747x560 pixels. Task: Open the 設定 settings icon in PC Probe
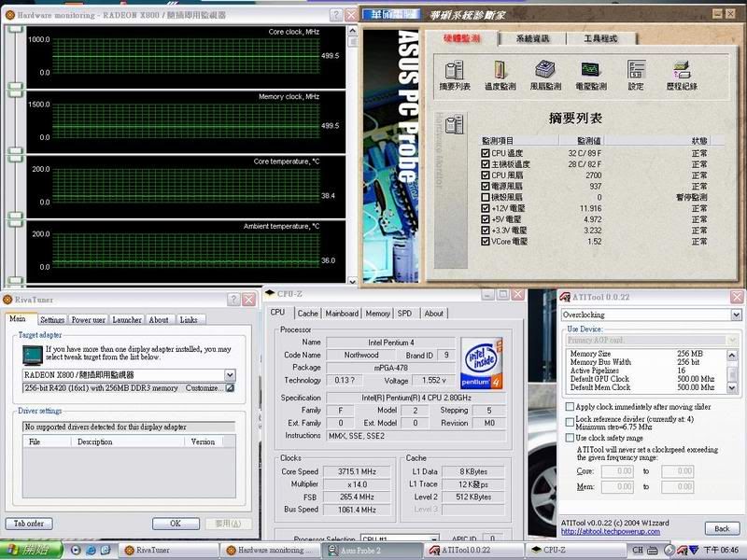coord(636,71)
